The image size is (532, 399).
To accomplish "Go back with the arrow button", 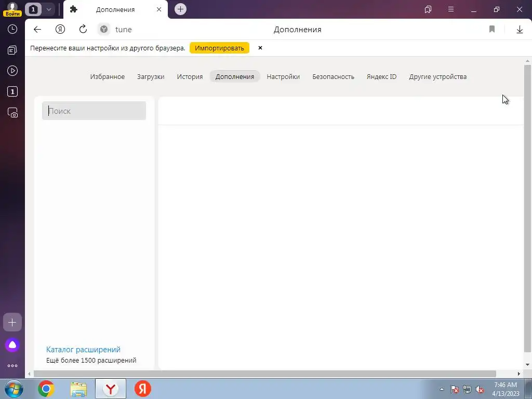I will tap(37, 30).
